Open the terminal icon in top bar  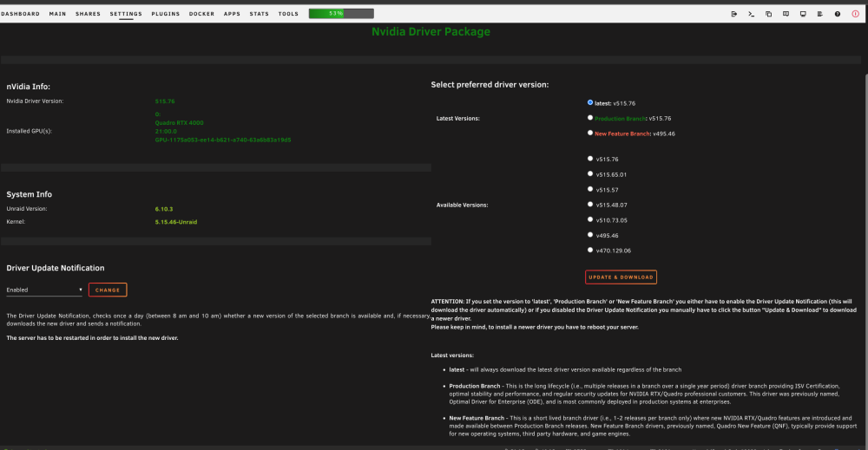coord(751,14)
